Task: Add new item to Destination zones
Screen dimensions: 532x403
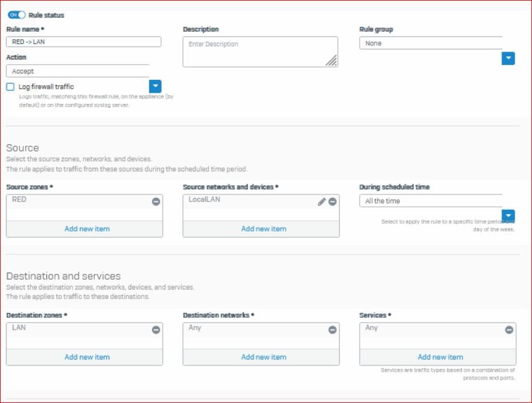Action: (86, 357)
